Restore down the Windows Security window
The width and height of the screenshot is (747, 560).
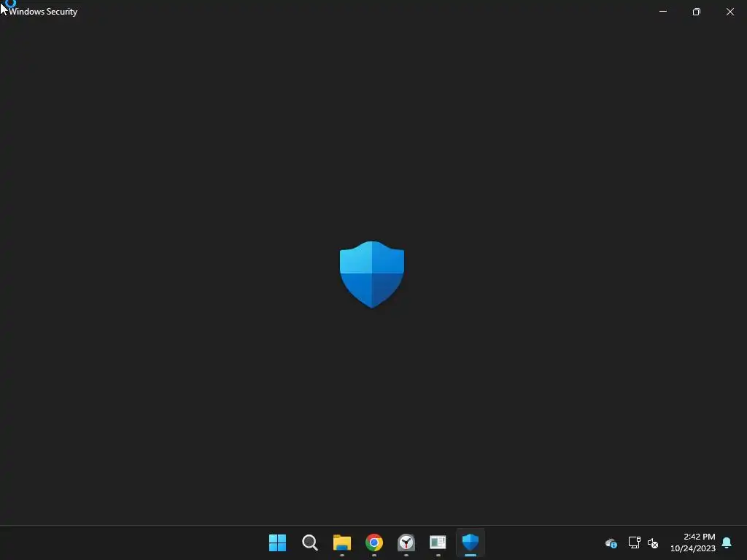pos(697,12)
